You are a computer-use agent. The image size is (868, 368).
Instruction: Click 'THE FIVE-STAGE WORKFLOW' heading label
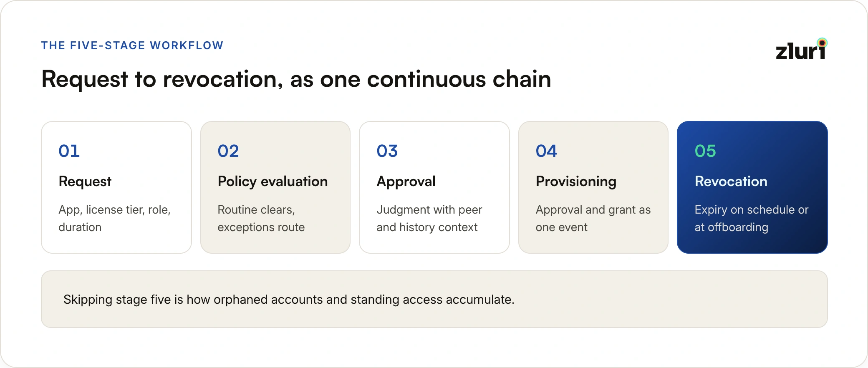(x=132, y=45)
